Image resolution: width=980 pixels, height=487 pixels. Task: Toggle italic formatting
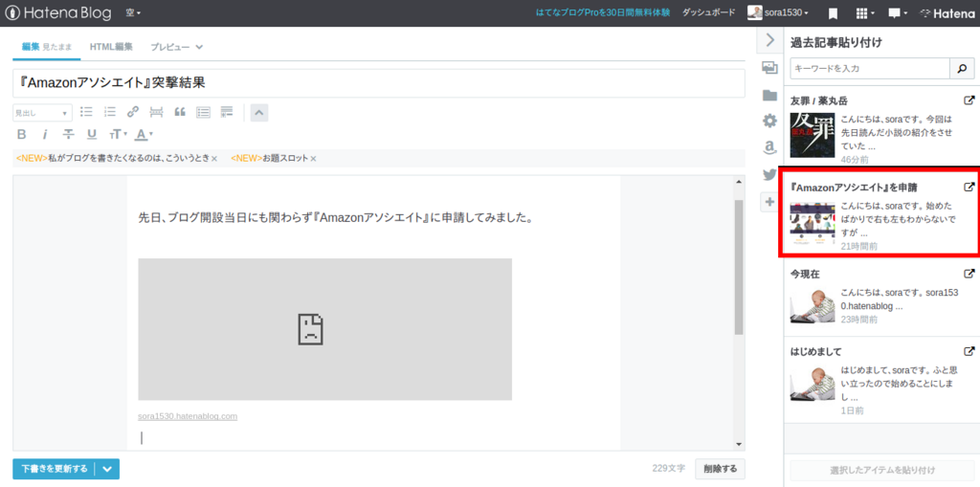[45, 134]
